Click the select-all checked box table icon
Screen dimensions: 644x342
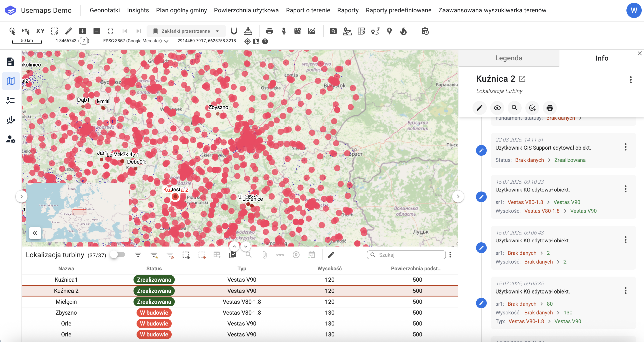[233, 255]
